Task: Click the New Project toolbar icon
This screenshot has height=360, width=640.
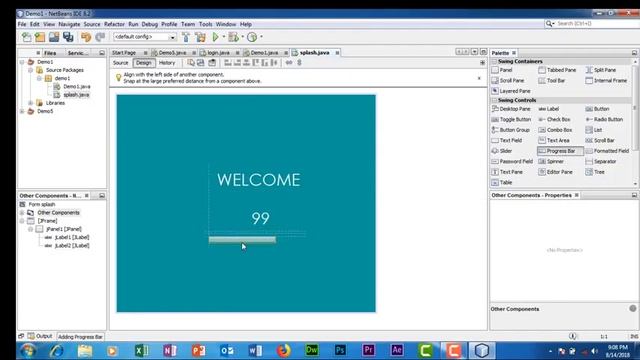Action: [40, 37]
